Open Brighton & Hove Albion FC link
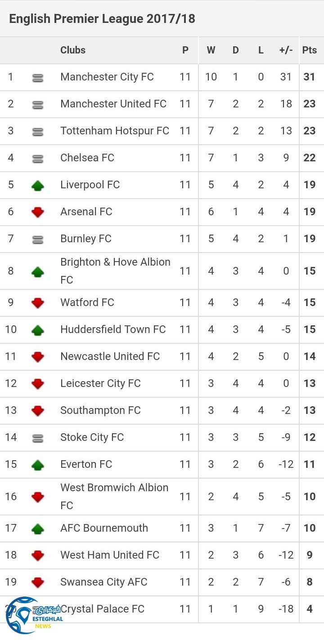Screen dimensions: 324x644 (x=115, y=271)
